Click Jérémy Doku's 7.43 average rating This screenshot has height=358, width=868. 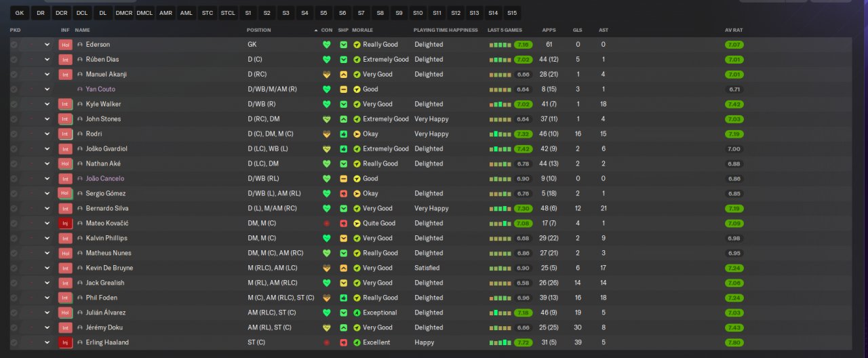pos(734,328)
